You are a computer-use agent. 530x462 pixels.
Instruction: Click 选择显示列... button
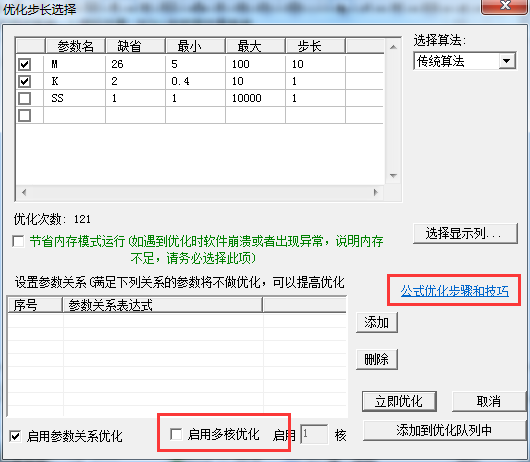click(x=465, y=233)
